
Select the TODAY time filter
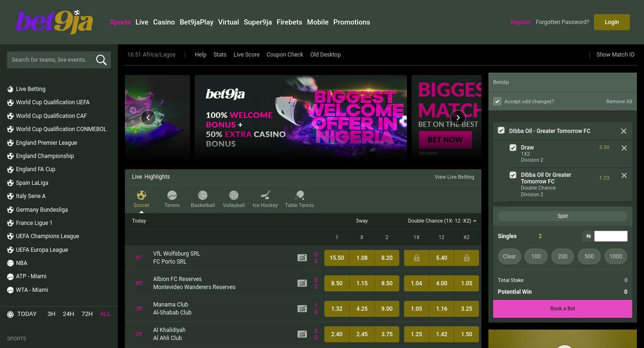click(27, 314)
